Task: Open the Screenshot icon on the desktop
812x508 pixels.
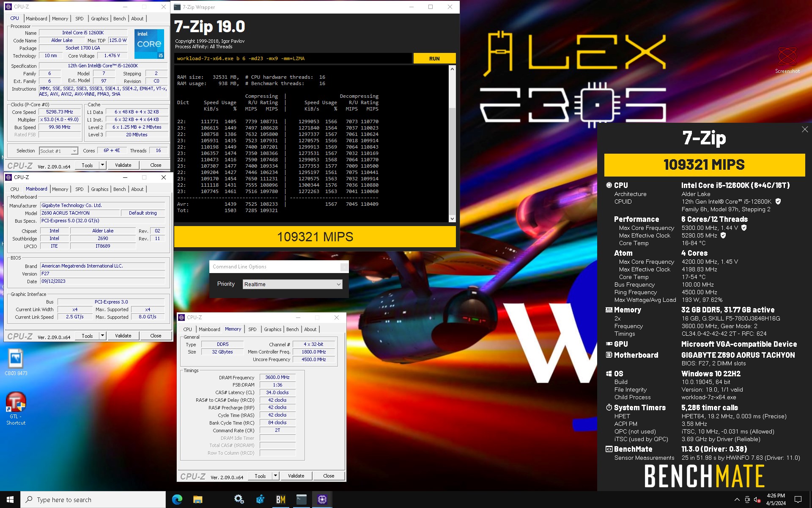Action: pyautogui.click(x=787, y=60)
